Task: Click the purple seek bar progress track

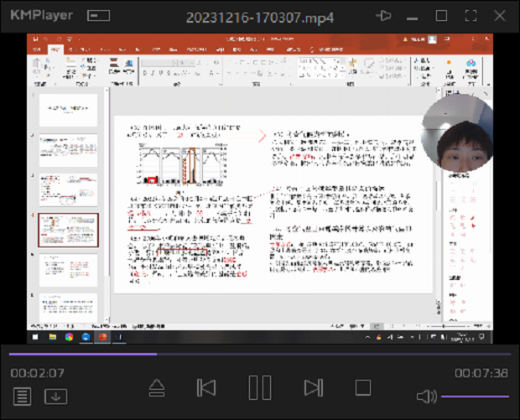Action: (260, 354)
